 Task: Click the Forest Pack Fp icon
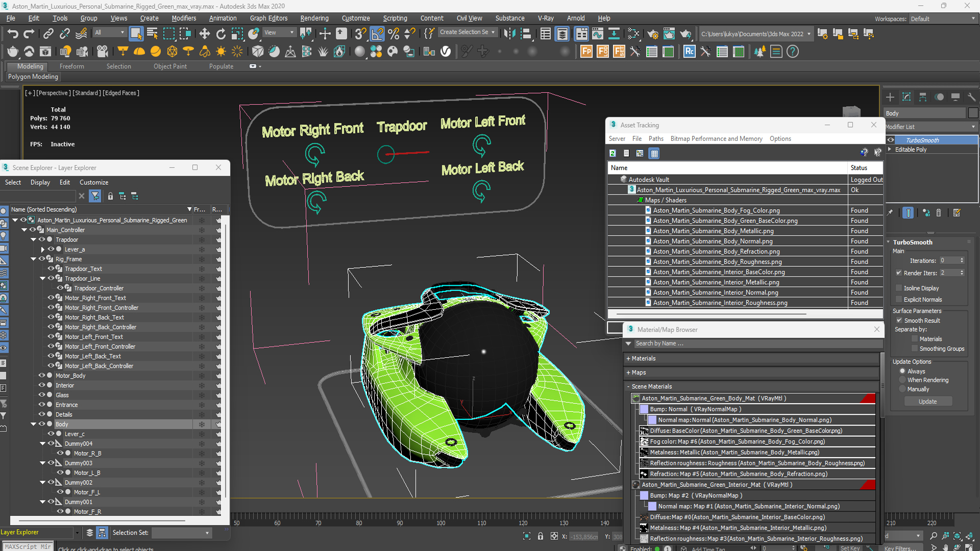[586, 52]
